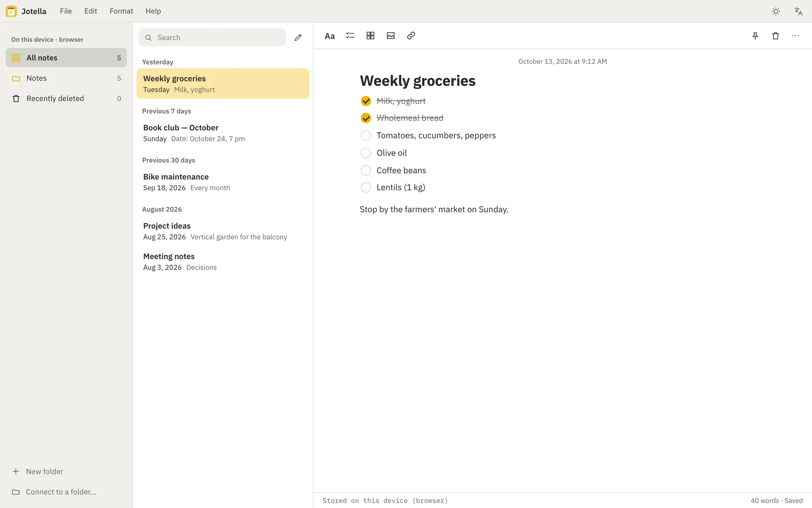Click the Weekly groceries title in editor
The height and width of the screenshot is (508, 812).
pyautogui.click(x=418, y=81)
